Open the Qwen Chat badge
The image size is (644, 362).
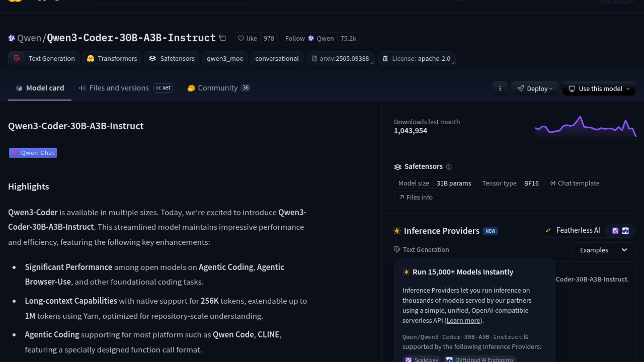tap(33, 153)
